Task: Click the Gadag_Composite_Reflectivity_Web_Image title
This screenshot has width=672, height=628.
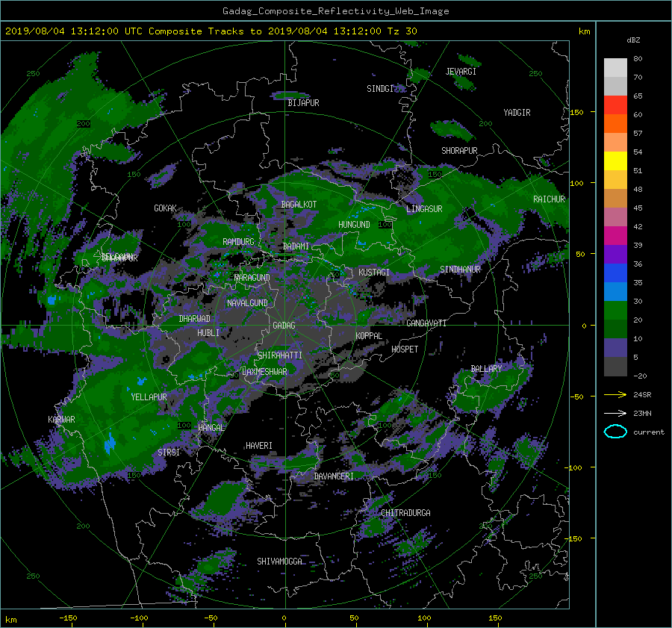Action: [335, 10]
